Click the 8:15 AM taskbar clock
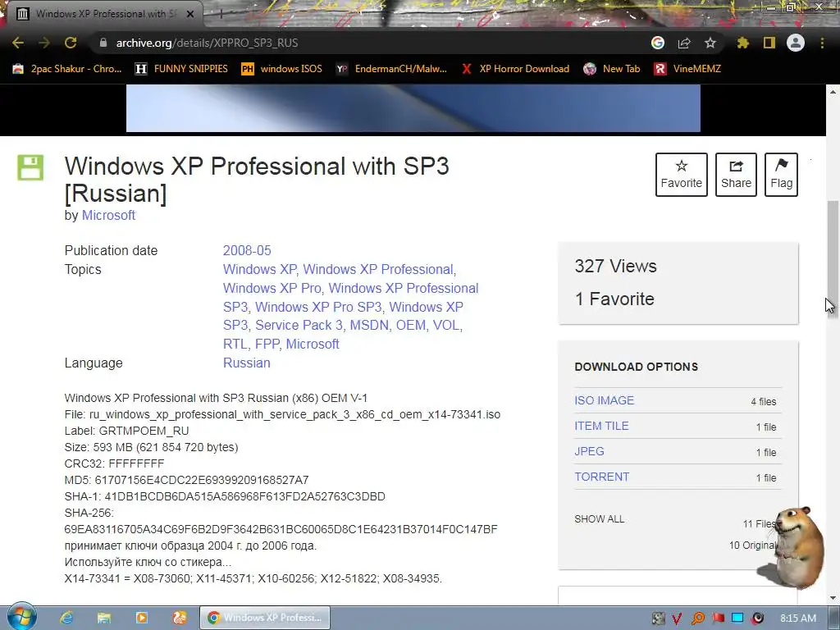The width and height of the screenshot is (840, 630). [798, 619]
